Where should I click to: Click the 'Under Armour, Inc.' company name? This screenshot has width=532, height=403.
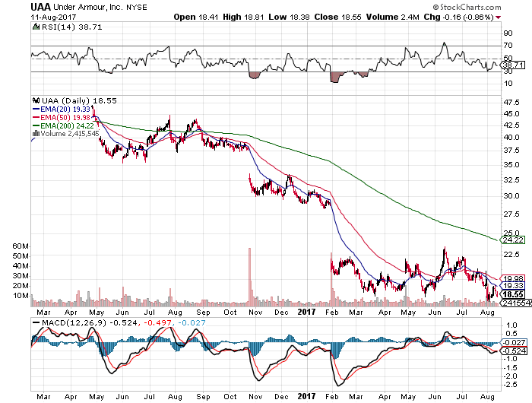(x=88, y=7)
